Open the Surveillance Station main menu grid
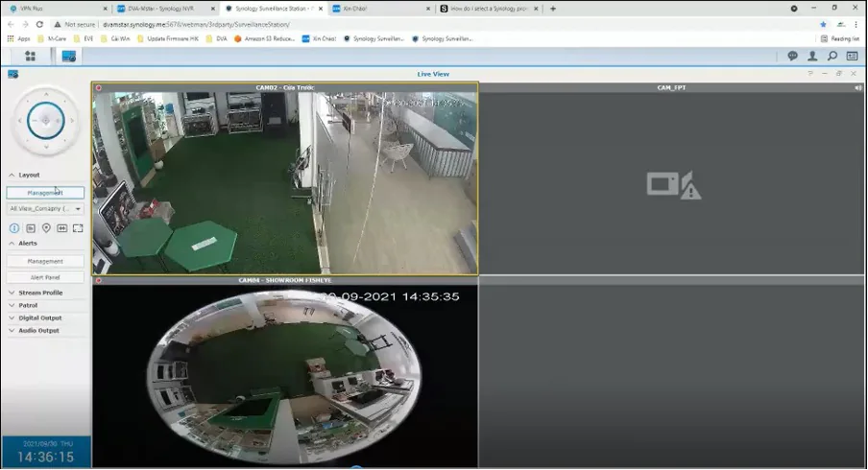Image resolution: width=868 pixels, height=470 pixels. point(30,56)
